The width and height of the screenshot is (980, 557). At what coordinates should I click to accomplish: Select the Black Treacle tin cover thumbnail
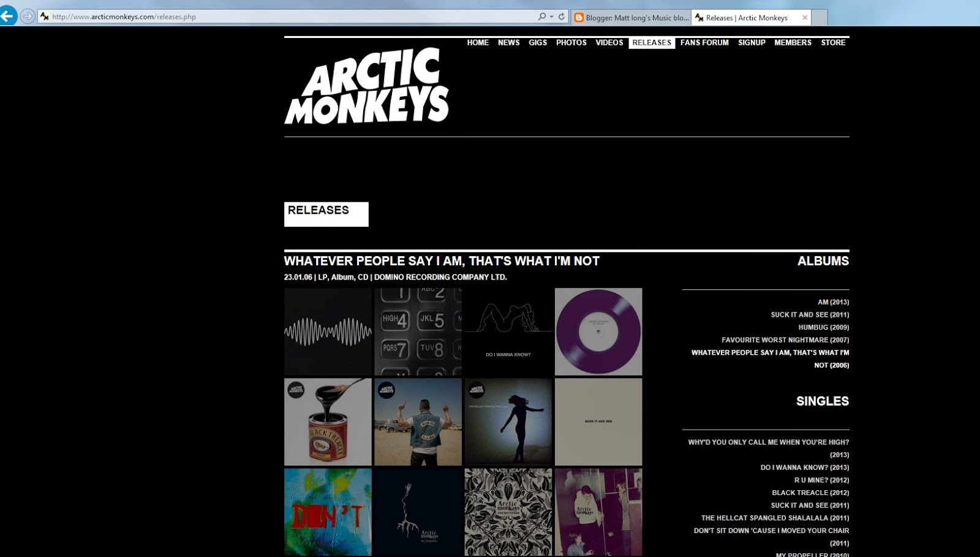pyautogui.click(x=328, y=422)
